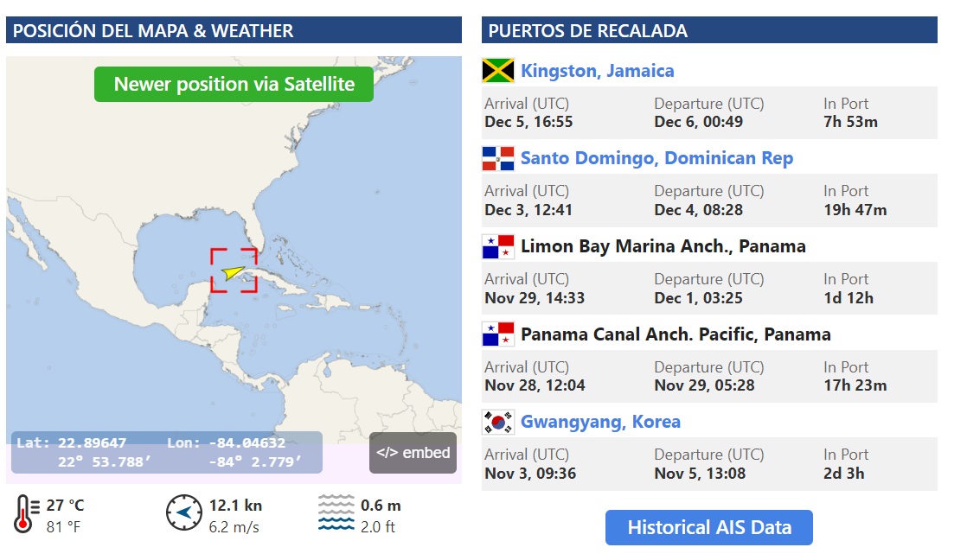Viewport: 967px width, 560px height.
Task: Click the South Korea flag icon
Action: point(498,422)
